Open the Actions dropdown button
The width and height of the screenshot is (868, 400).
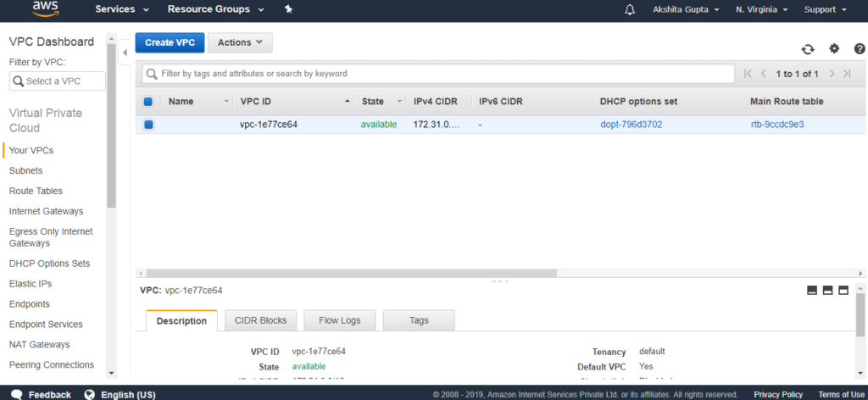click(240, 42)
